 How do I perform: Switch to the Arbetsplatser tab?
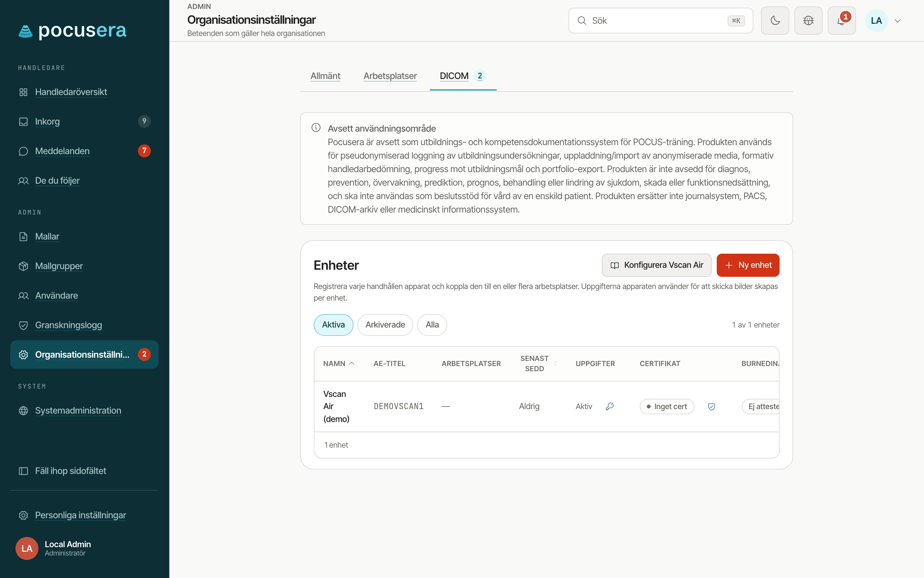390,76
